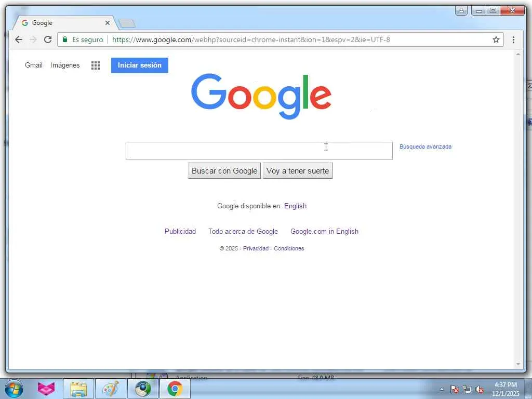Open Google.com in English link
The image size is (532, 399).
[x=324, y=231]
